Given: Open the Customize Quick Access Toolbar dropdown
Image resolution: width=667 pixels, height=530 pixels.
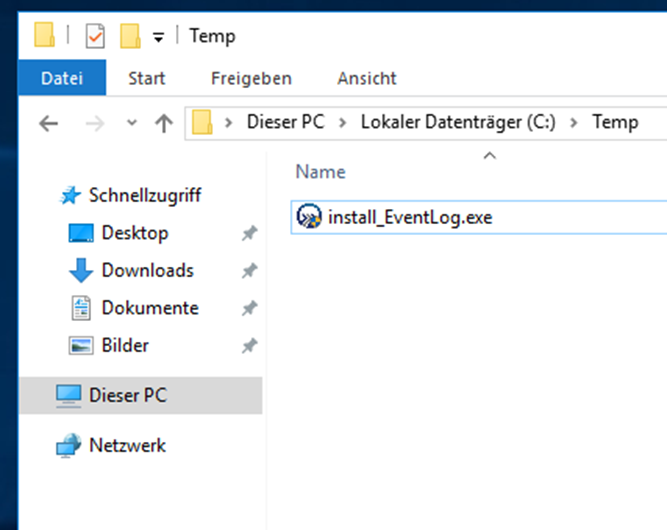Looking at the screenshot, I should 158,37.
